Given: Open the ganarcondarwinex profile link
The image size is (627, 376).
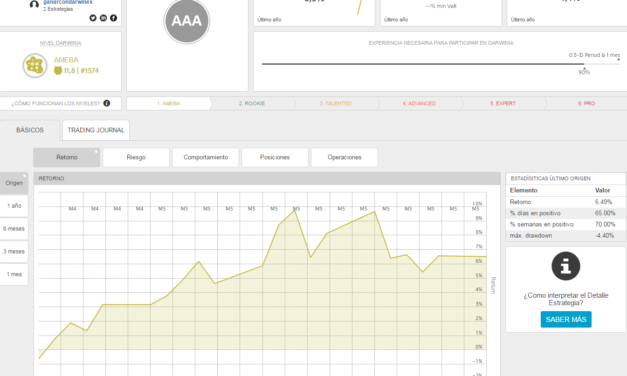Looking at the screenshot, I should [x=68, y=2].
